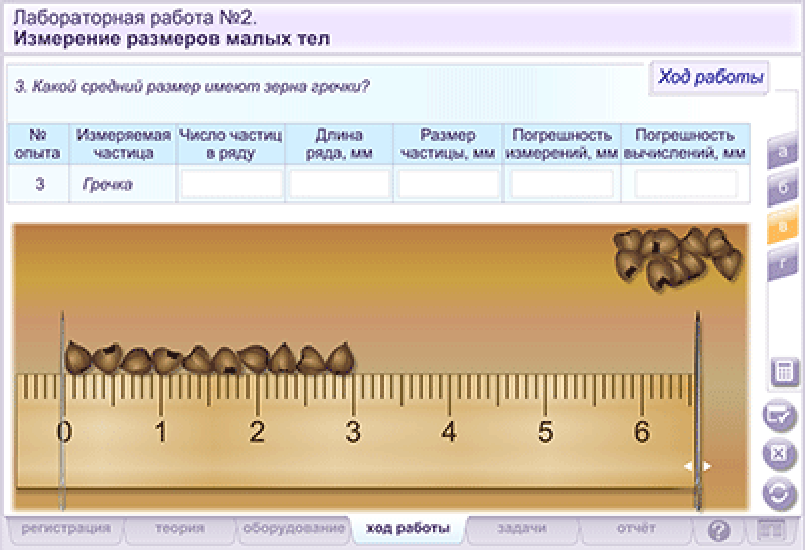
Task: Click the right needle slider arrows handle
Action: point(697,466)
